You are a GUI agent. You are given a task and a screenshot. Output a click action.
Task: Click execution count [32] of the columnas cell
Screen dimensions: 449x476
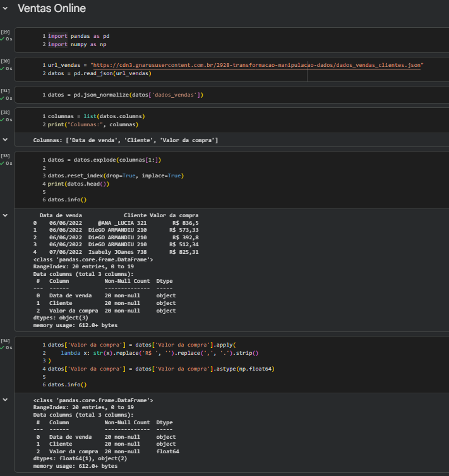[6, 112]
